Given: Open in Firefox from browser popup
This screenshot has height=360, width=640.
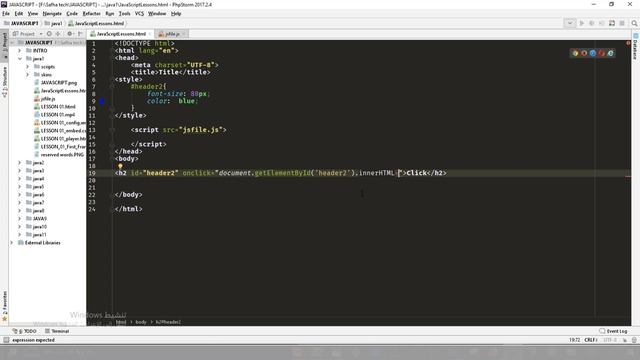Looking at the screenshot, I should point(584,53).
